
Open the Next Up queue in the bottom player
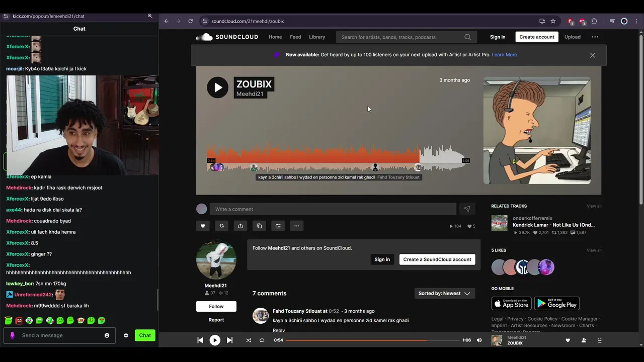tap(599, 340)
